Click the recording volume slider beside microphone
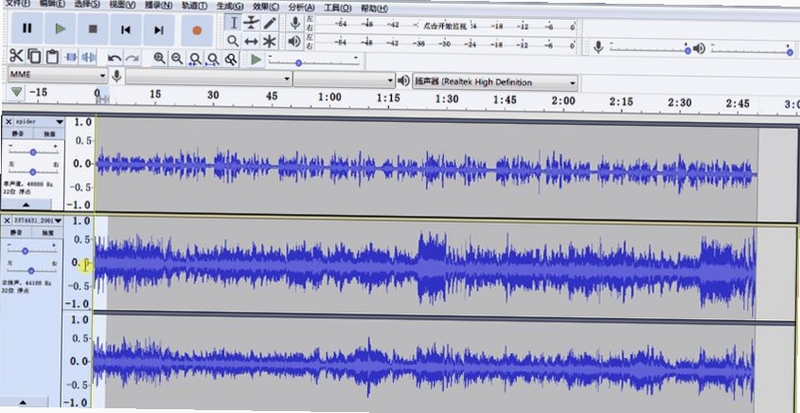The width and height of the screenshot is (800, 413). 650,50
